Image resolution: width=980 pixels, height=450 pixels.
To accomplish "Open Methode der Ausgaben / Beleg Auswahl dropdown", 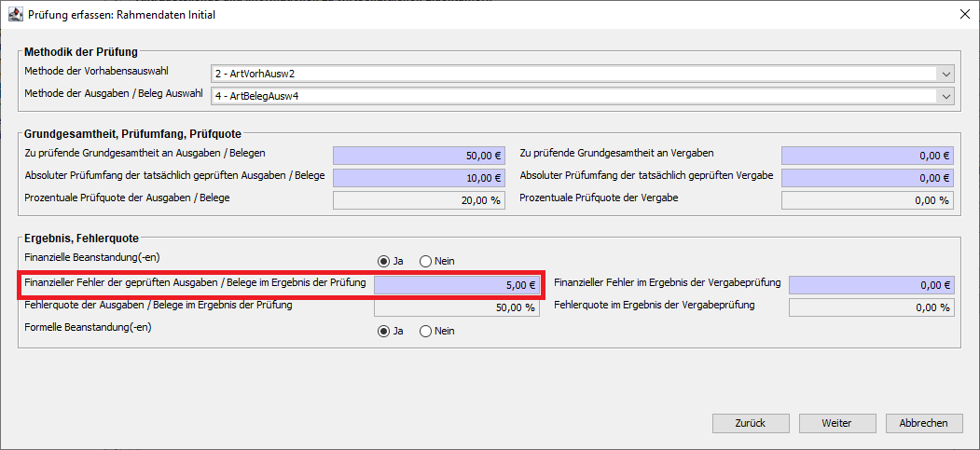I will [x=945, y=96].
